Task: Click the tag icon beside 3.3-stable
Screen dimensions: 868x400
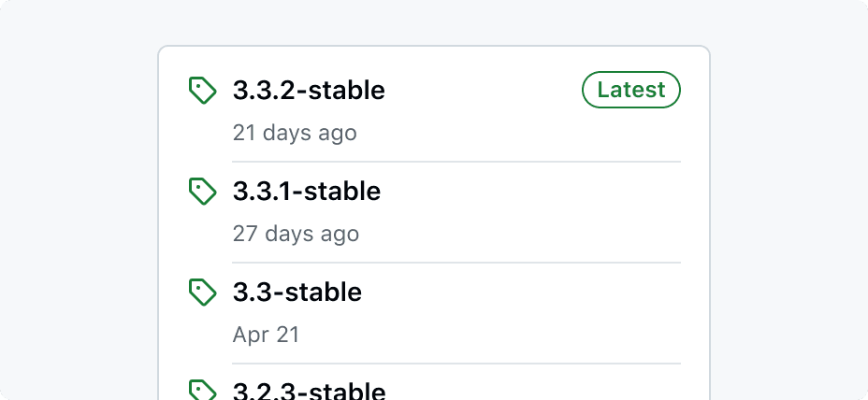Action: [202, 293]
